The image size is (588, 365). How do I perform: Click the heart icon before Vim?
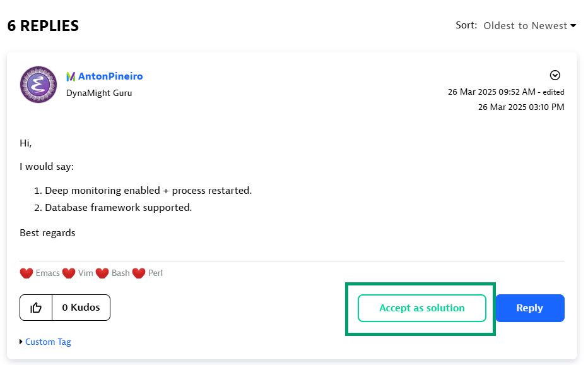point(69,273)
